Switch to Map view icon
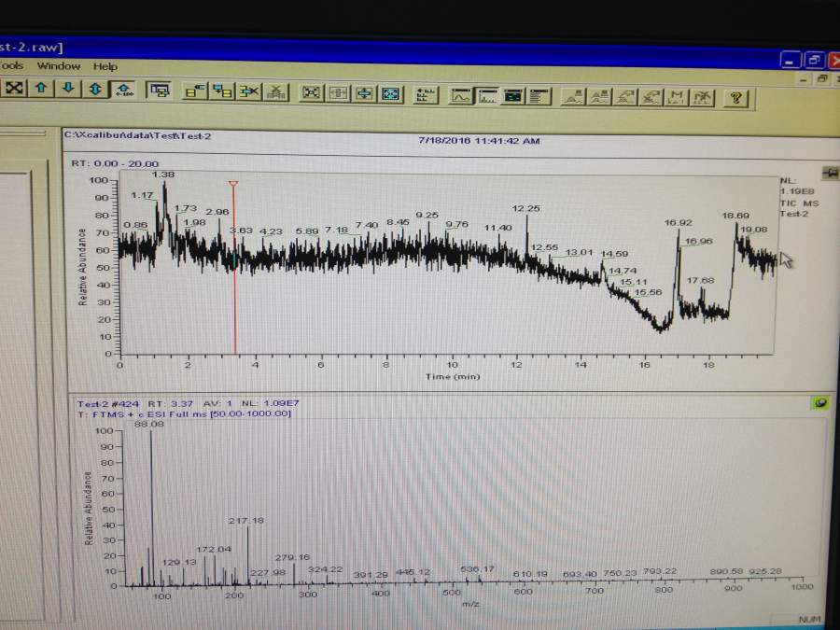The image size is (840, 630). 513,96
